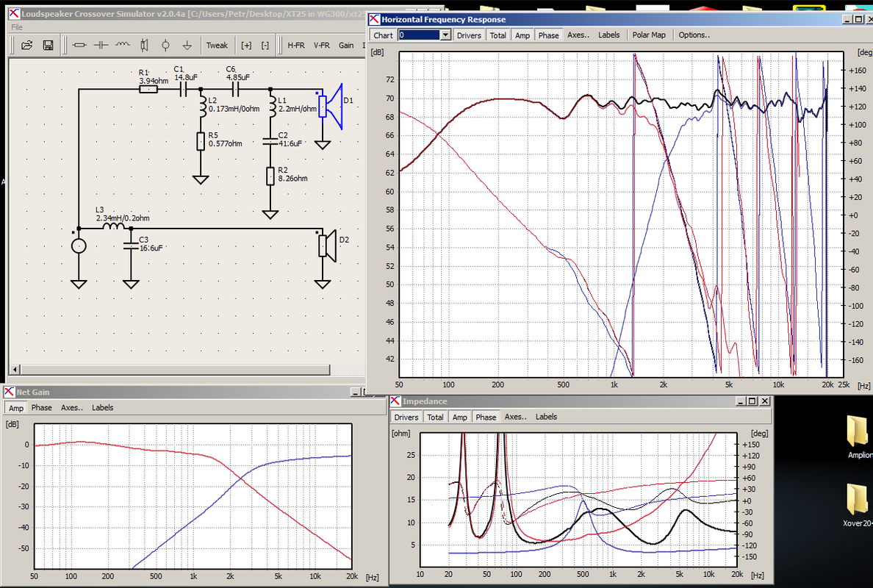Click the schematic horizontal scrollbar thumb
The image size is (873, 588).
[175, 370]
